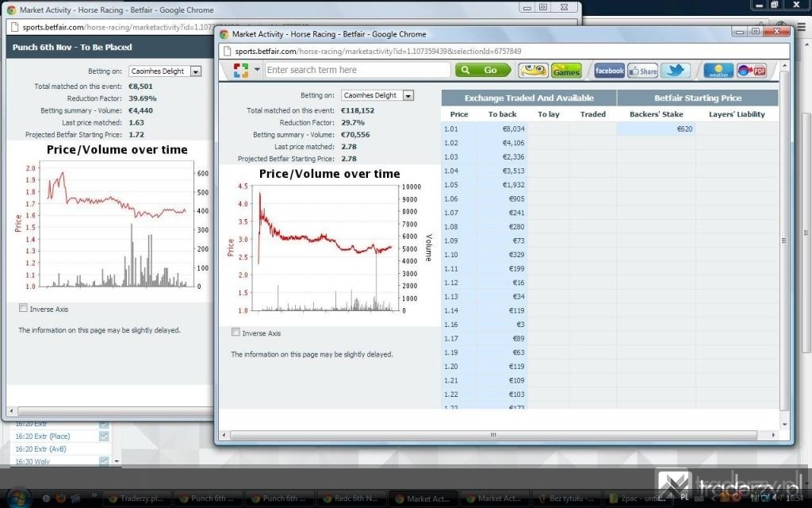812x508 pixels.
Task: Toggle checkbox next to 16:30 Wolv
Action: point(104,461)
